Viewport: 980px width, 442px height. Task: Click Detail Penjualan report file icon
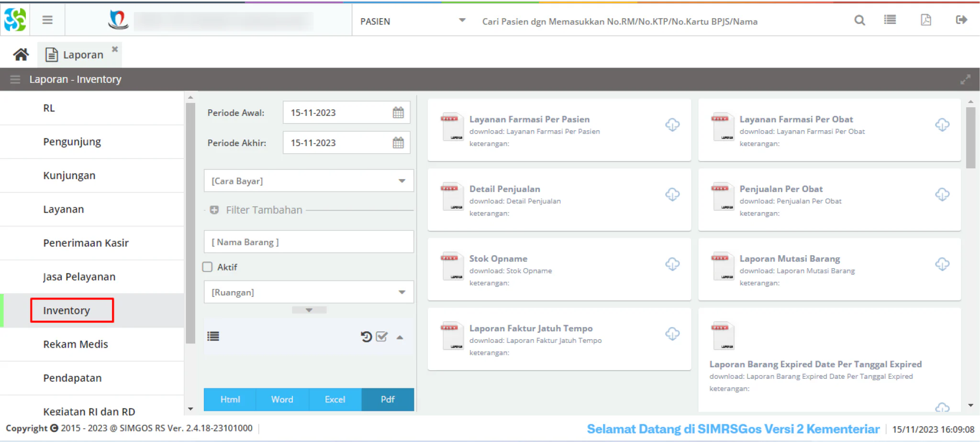point(451,196)
